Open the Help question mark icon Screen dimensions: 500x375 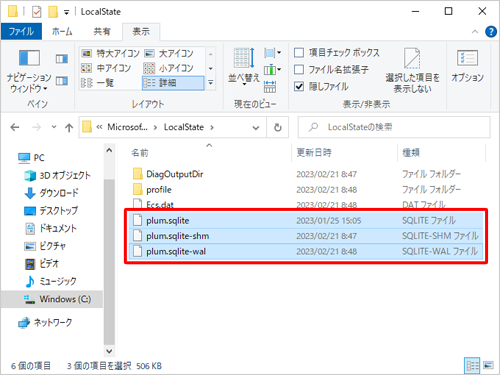click(x=491, y=32)
